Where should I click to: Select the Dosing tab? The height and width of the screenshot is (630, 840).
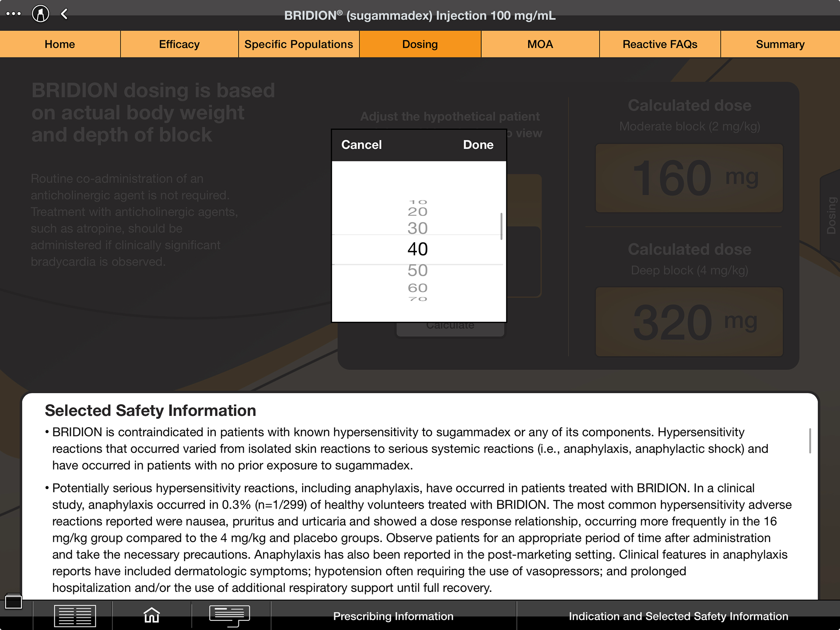[x=420, y=44]
